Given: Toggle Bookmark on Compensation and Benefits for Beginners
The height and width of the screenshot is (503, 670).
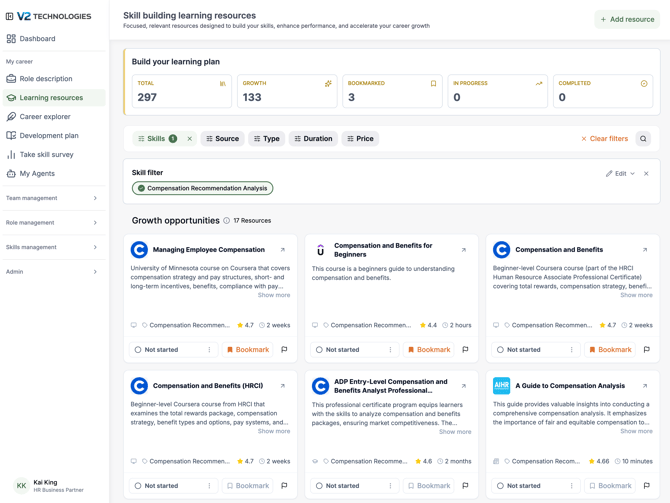Looking at the screenshot, I should 429,350.
